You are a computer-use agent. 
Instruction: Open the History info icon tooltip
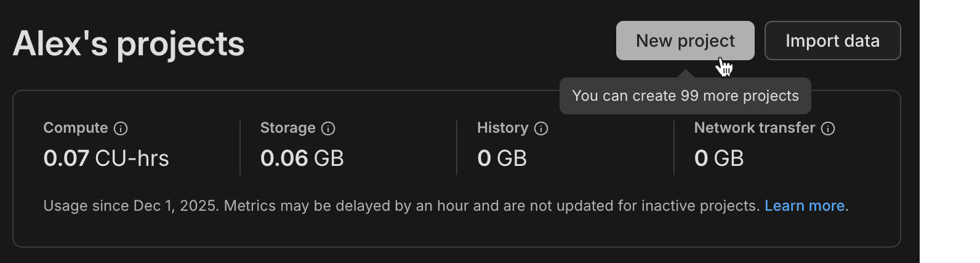tap(541, 128)
